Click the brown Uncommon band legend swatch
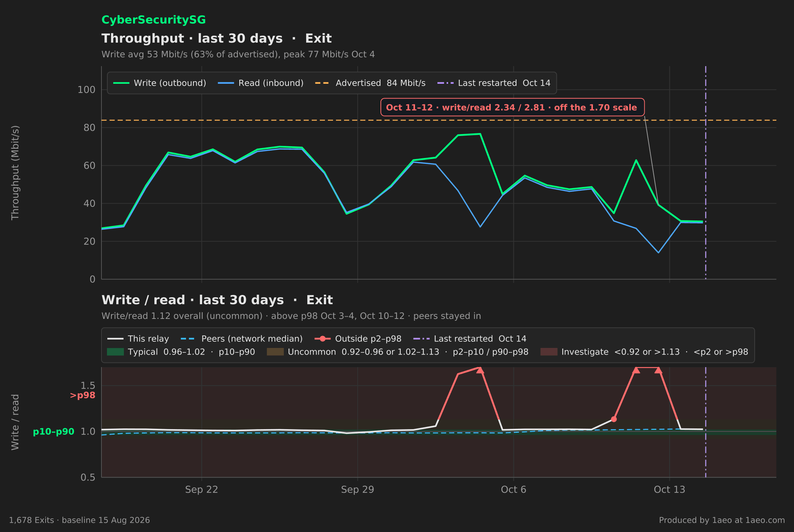 (x=275, y=352)
